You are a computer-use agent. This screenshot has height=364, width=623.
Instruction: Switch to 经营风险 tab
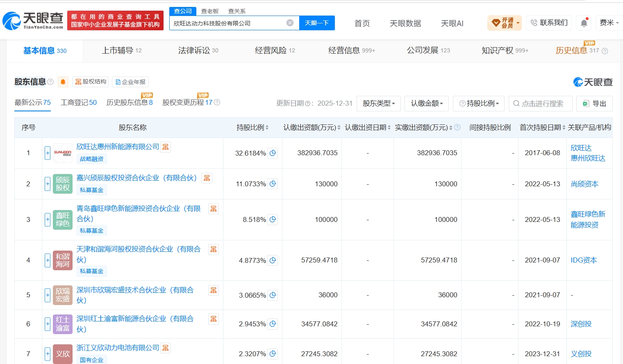coord(275,51)
